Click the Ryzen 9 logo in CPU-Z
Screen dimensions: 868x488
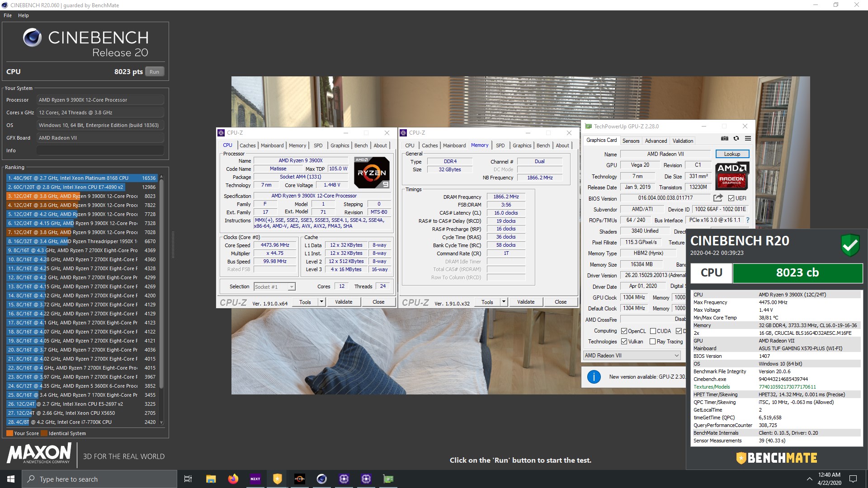(372, 173)
